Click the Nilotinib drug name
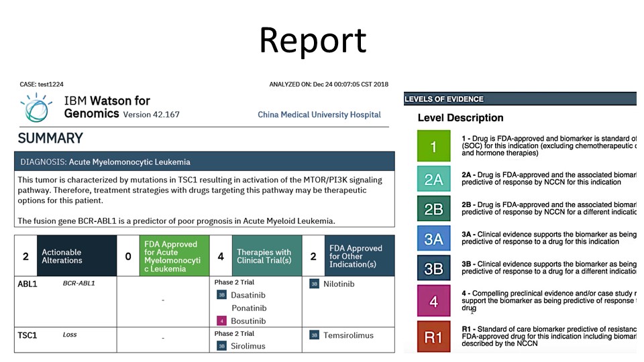 point(339,284)
